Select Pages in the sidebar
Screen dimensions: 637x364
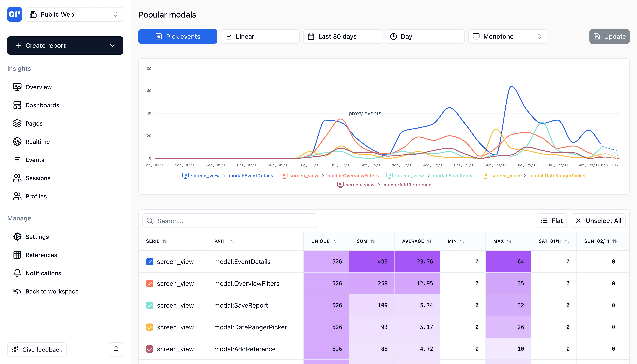tap(34, 123)
